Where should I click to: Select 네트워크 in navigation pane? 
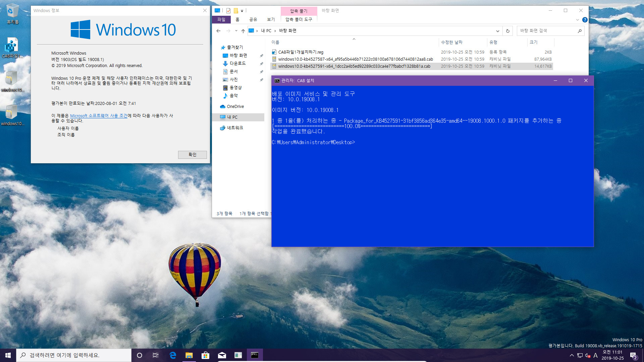pos(231,128)
